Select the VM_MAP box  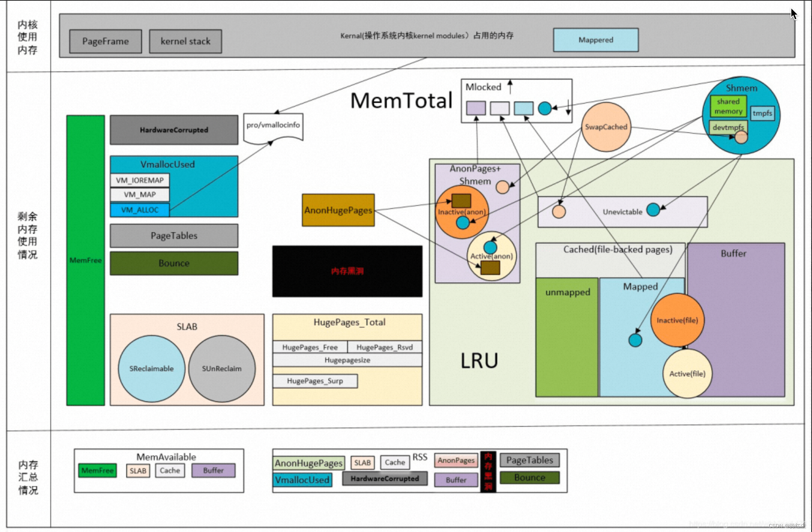(140, 195)
